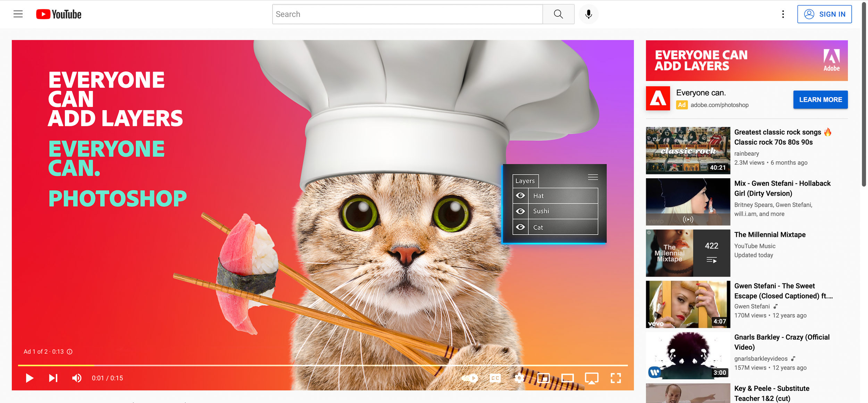Click the next video button
This screenshot has width=868, height=403.
53,378
